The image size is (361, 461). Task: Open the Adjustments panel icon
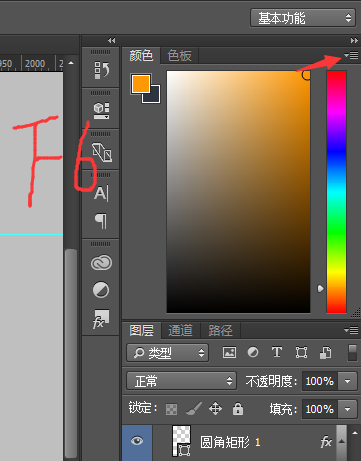tap(101, 290)
